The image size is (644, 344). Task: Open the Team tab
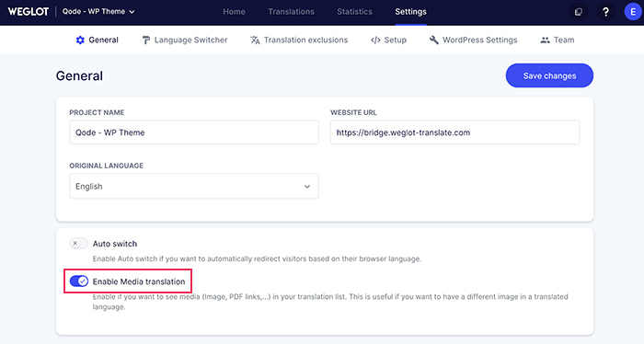(558, 40)
